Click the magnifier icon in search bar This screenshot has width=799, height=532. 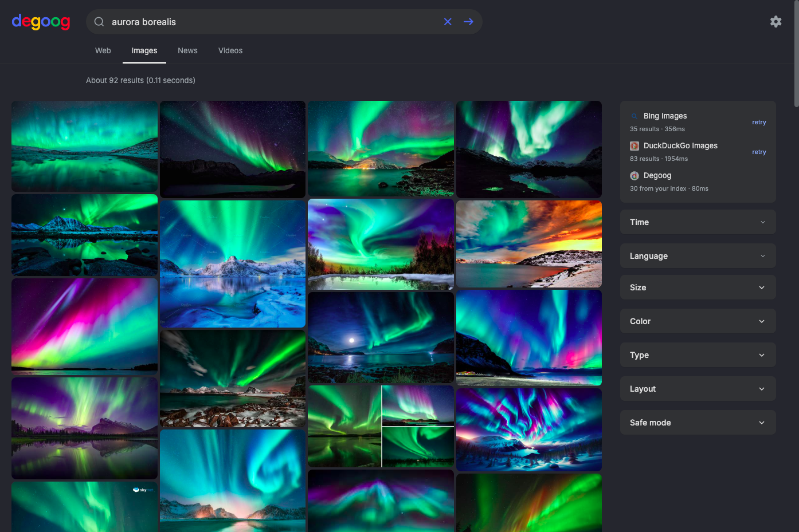tap(99, 22)
